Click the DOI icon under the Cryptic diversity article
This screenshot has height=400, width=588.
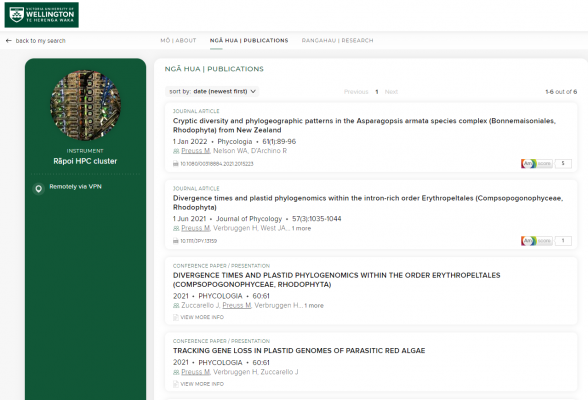[x=176, y=164]
